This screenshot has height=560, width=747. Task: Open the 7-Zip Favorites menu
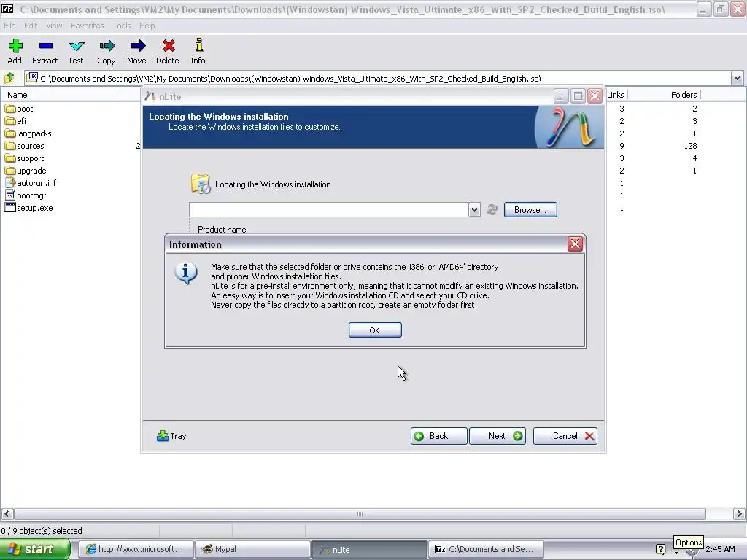(88, 26)
